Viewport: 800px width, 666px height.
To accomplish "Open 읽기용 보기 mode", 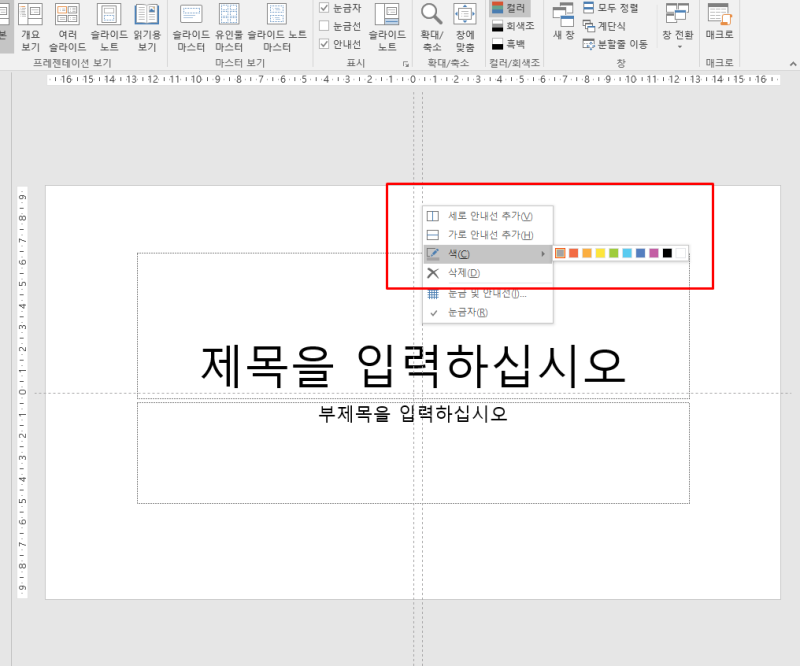I will pos(147,27).
